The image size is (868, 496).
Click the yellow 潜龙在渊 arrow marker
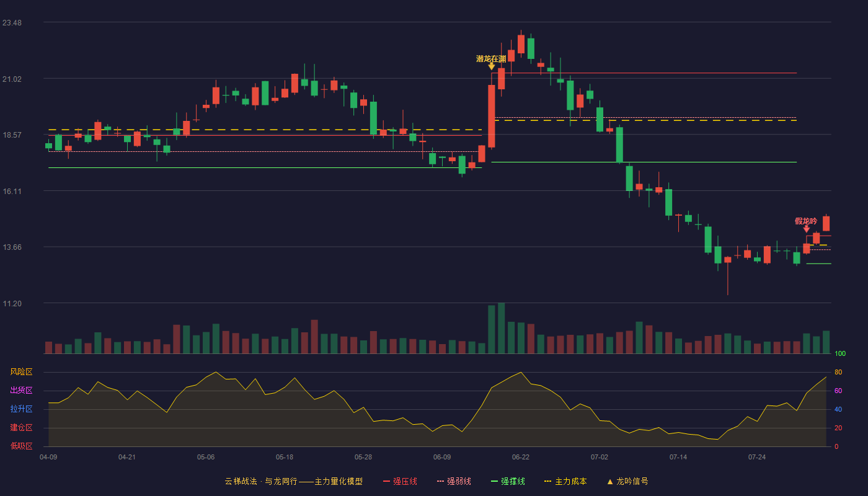(492, 66)
